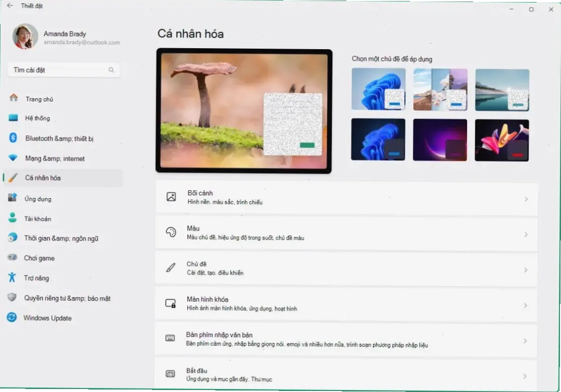Click the Chơi game controller icon
The image size is (561, 392).
(x=13, y=258)
